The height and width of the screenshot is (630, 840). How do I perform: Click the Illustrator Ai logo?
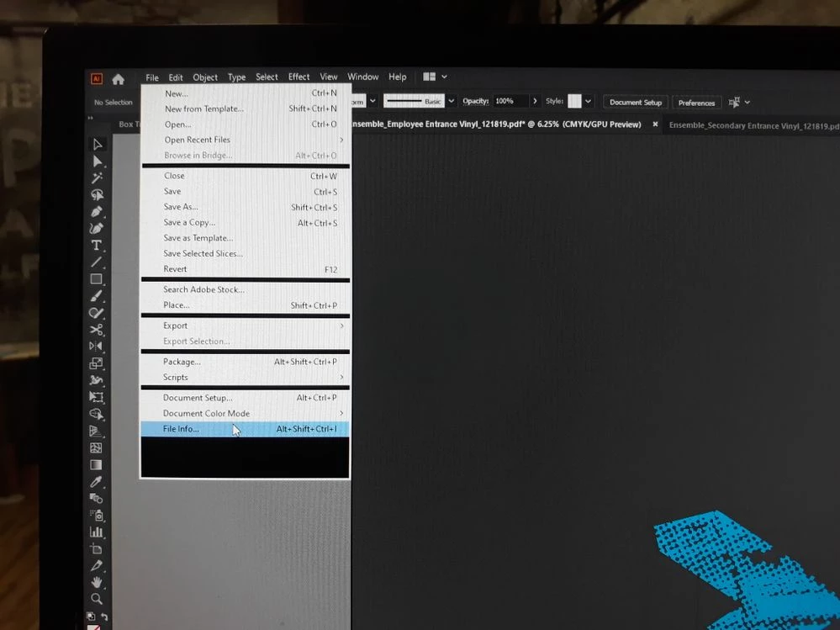coord(97,79)
